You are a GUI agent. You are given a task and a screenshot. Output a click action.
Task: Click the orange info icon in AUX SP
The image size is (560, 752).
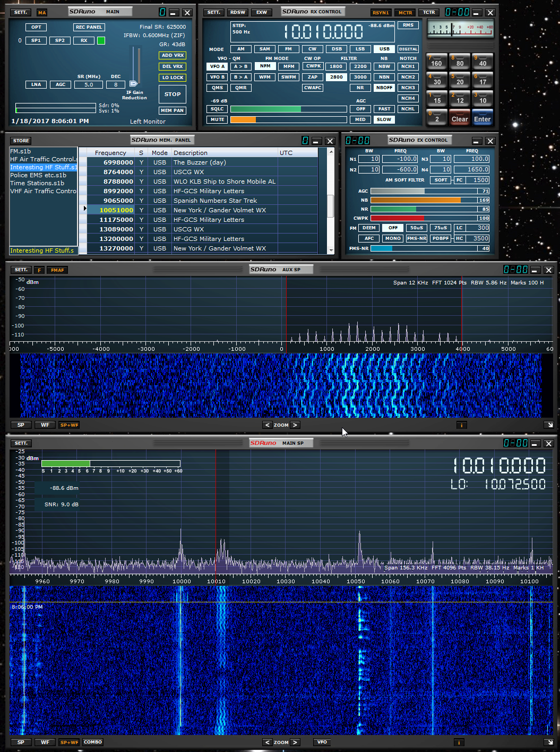461,425
